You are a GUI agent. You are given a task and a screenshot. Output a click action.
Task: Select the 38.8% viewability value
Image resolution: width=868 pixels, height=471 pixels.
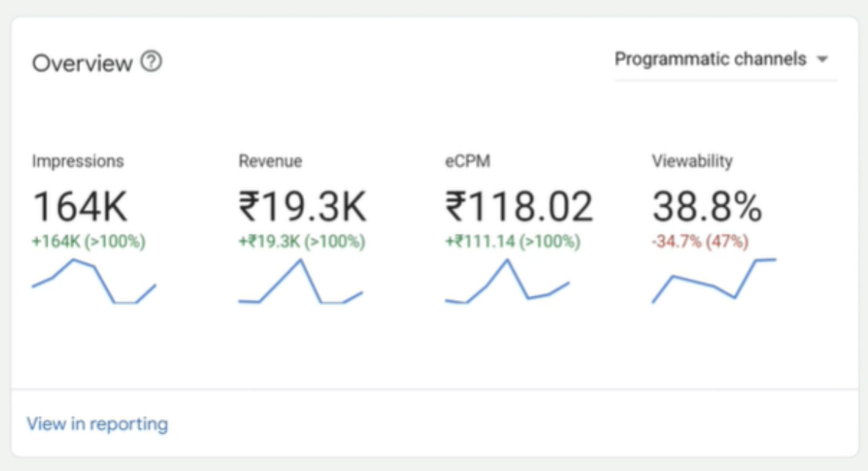point(706,205)
